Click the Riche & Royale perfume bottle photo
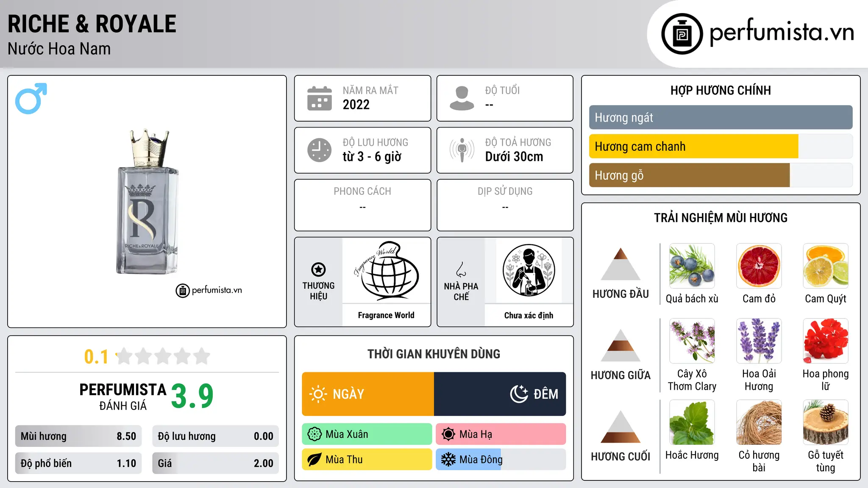868x488 pixels. coord(147,201)
